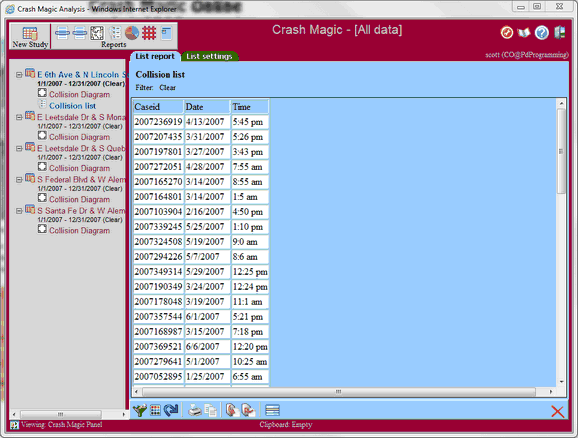Click the first clipboard export icon
The height and width of the screenshot is (438, 578).
tap(232, 410)
